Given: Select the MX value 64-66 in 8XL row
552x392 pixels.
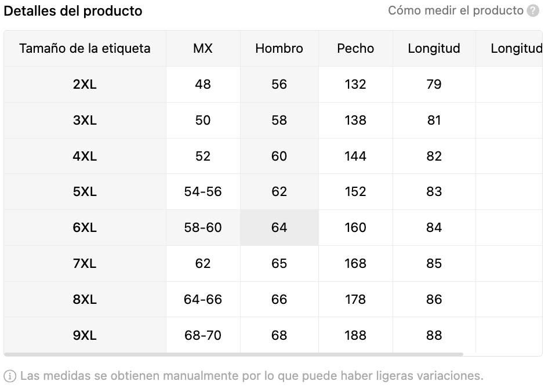Looking at the screenshot, I should click(x=203, y=299).
